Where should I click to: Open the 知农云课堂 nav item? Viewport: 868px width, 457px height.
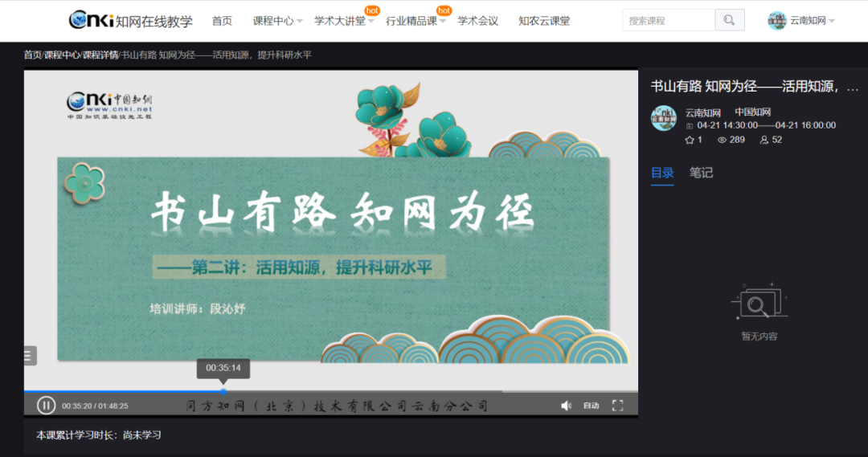[x=544, y=21]
